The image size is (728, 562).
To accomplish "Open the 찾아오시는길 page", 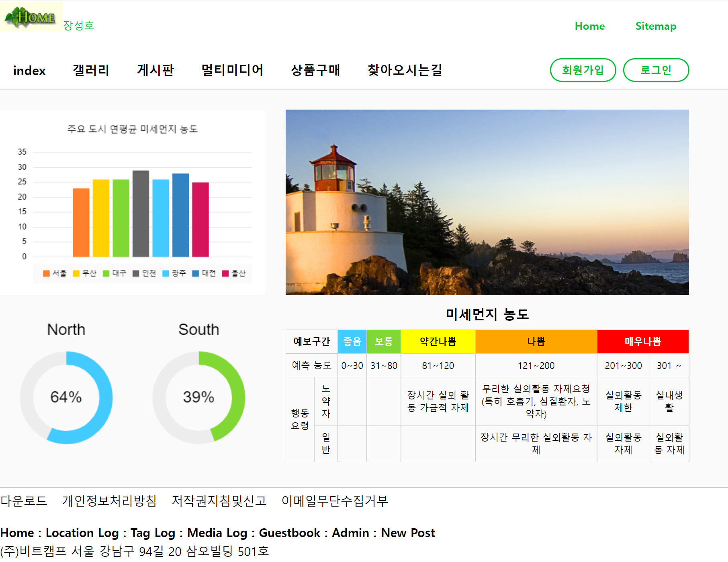I will click(x=405, y=70).
